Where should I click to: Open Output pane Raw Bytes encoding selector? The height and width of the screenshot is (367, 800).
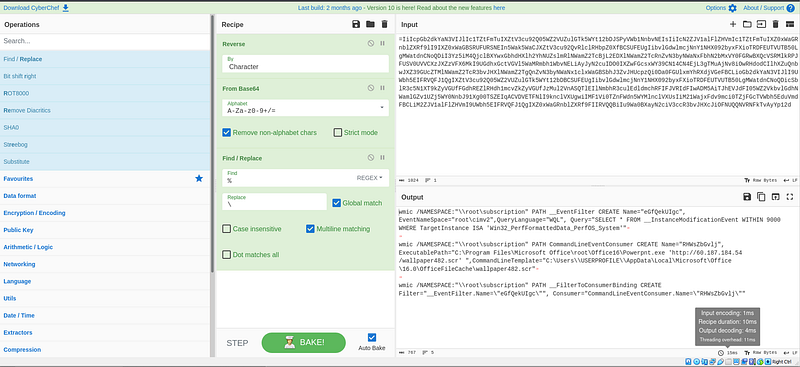pos(760,353)
